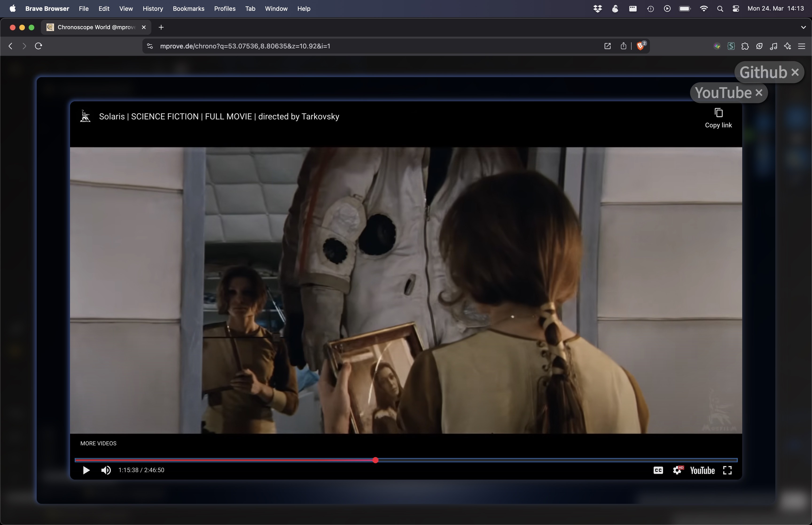Play the Solaris video
This screenshot has height=525, width=812.
click(x=86, y=470)
